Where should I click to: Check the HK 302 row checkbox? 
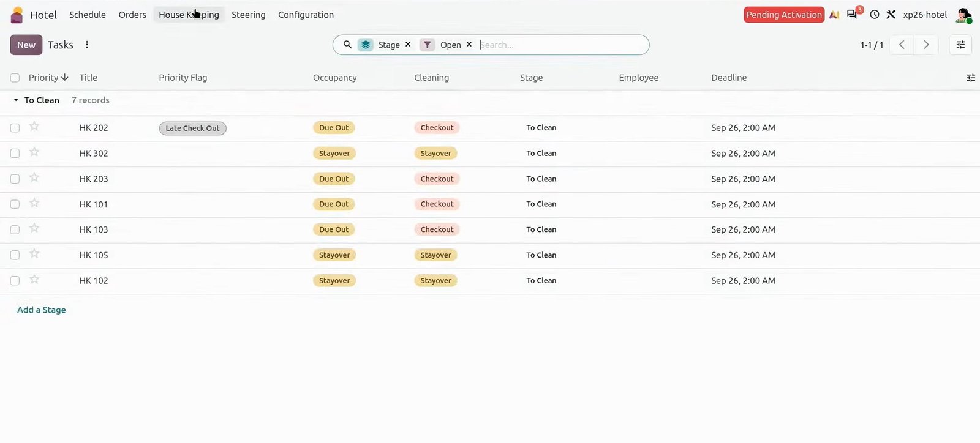click(x=15, y=154)
